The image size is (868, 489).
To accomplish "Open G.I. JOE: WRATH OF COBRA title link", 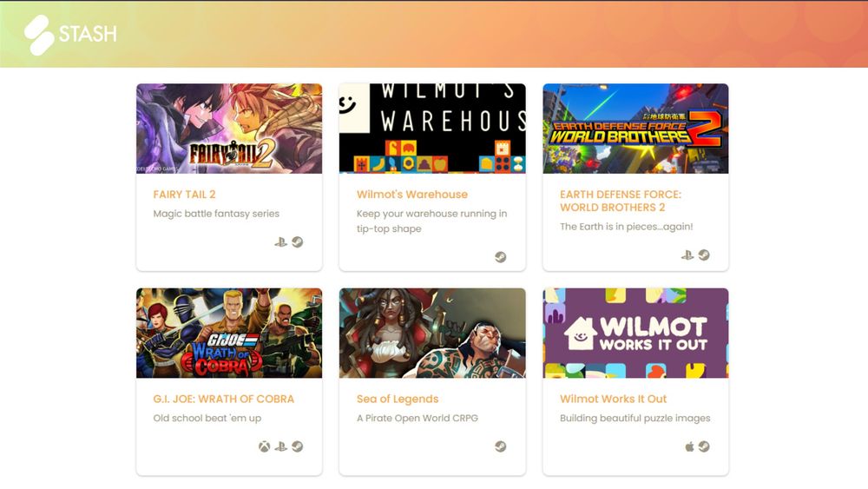I will point(224,399).
